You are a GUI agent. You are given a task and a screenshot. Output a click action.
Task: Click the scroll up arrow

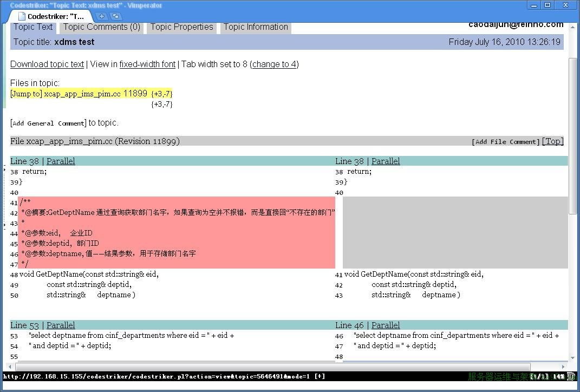point(572,28)
